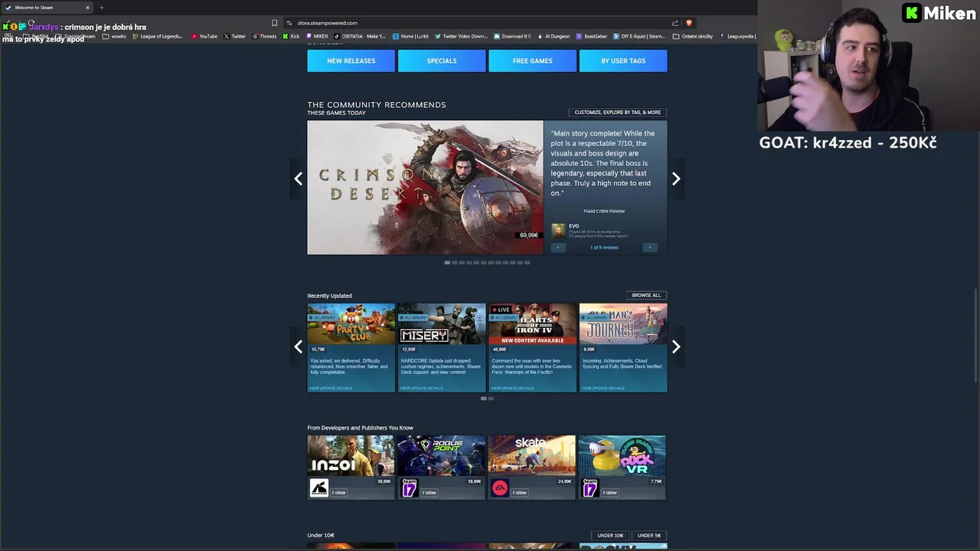Viewport: 980px width, 551px height.
Task: Open the Twitter Video Downl... bookmark
Action: pos(461,36)
